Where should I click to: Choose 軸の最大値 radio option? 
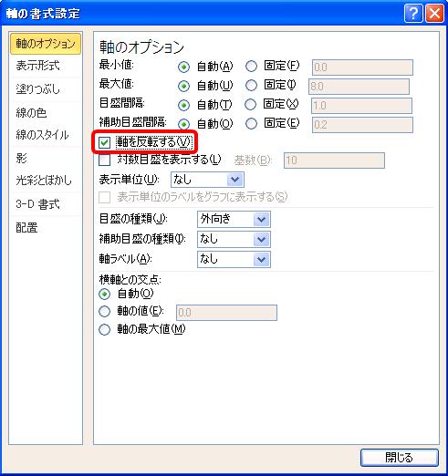(x=104, y=329)
